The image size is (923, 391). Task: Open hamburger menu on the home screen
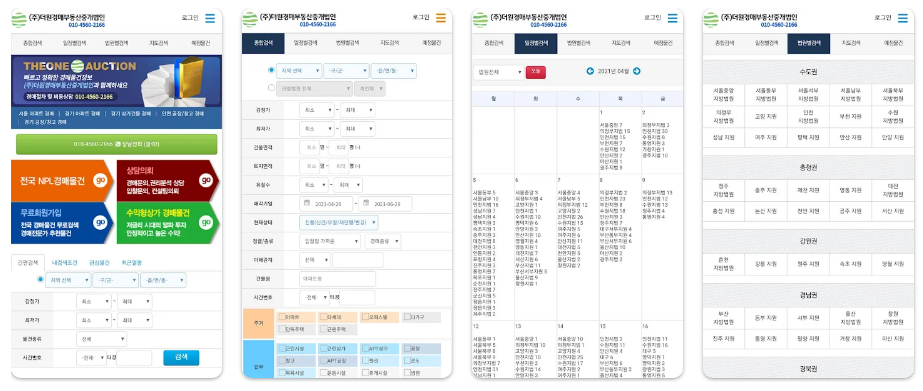click(x=210, y=19)
